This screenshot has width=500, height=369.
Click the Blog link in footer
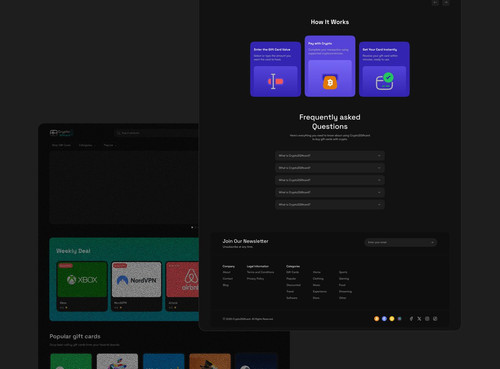tap(226, 285)
